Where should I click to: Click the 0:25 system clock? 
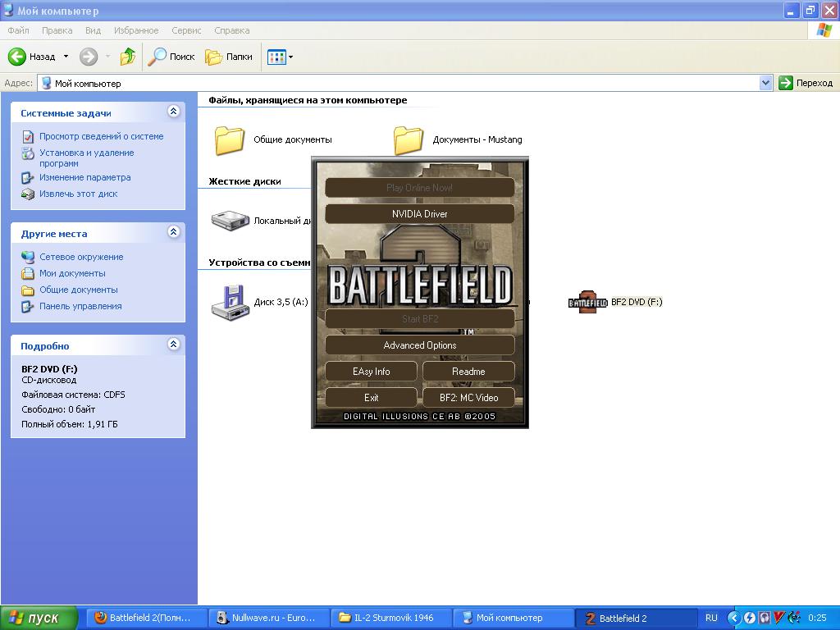pos(817,619)
